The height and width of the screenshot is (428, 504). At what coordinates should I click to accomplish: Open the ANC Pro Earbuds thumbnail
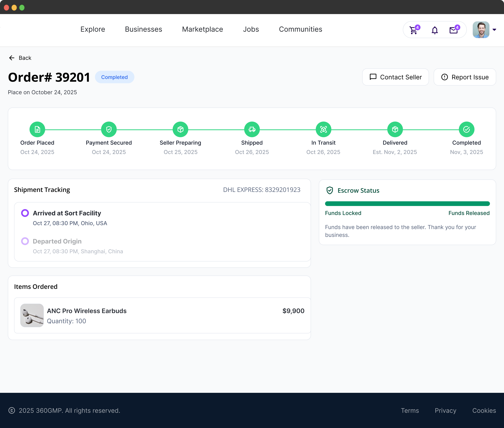point(32,315)
